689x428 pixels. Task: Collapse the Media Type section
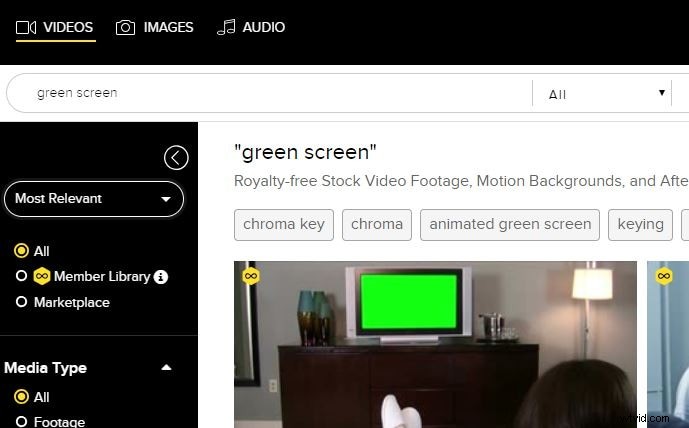point(166,367)
